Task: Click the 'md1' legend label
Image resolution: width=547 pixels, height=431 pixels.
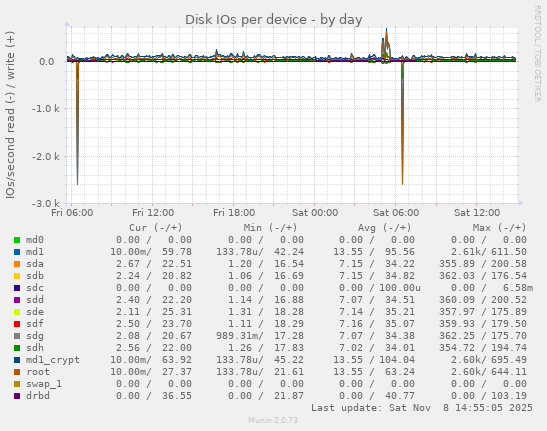Action: tap(35, 252)
